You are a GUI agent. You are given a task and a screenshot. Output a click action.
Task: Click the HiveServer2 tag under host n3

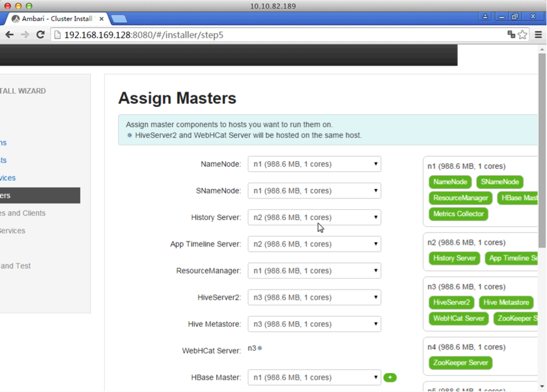452,302
